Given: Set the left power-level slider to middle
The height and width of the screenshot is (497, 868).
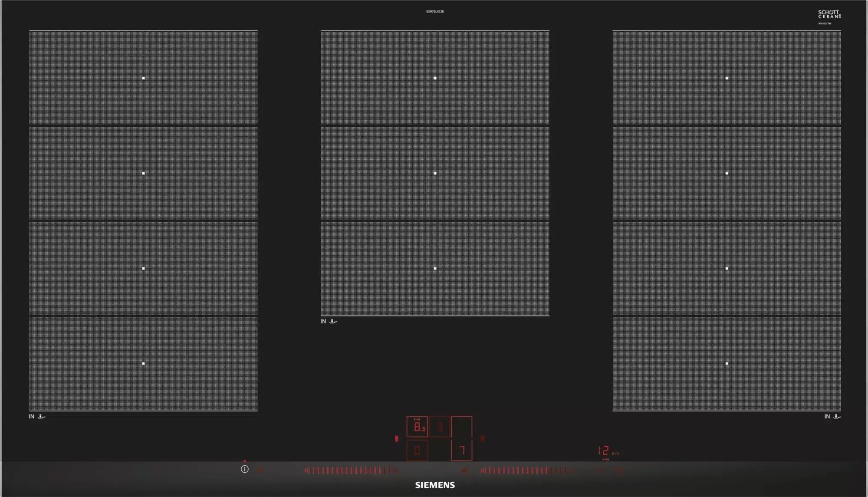Looking at the screenshot, I should click(x=351, y=470).
